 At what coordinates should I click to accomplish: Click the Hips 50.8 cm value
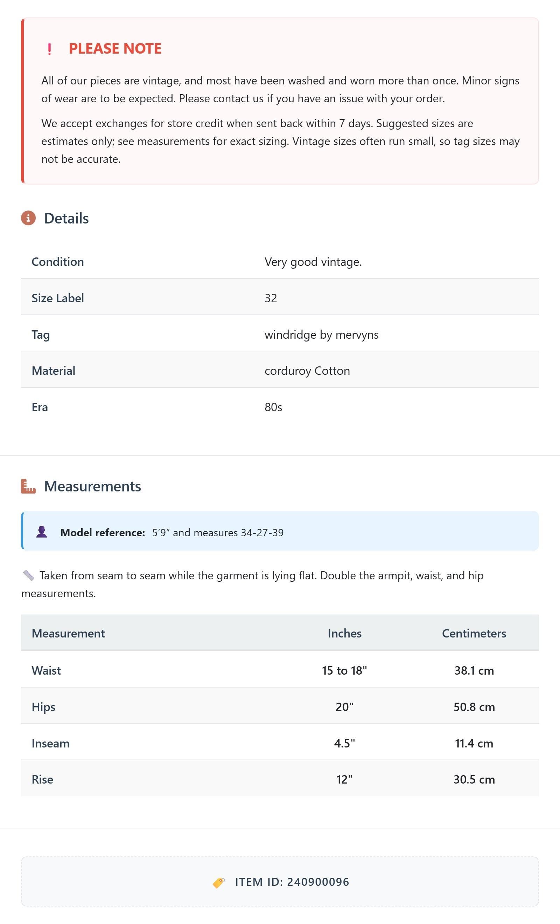(474, 707)
